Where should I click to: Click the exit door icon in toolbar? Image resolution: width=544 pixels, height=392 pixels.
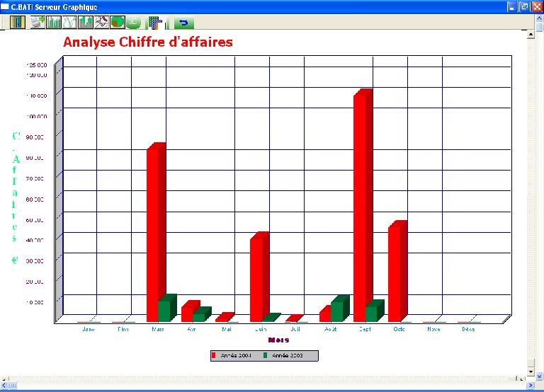coord(17,22)
